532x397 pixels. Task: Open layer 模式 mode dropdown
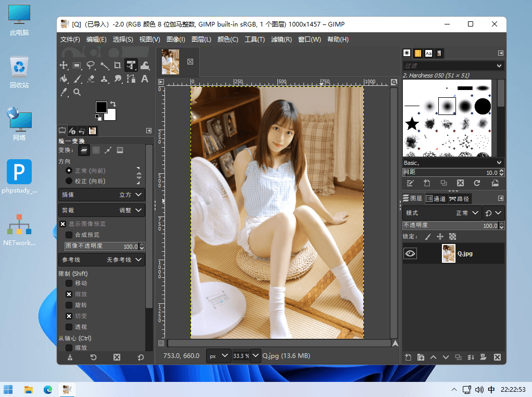point(442,213)
